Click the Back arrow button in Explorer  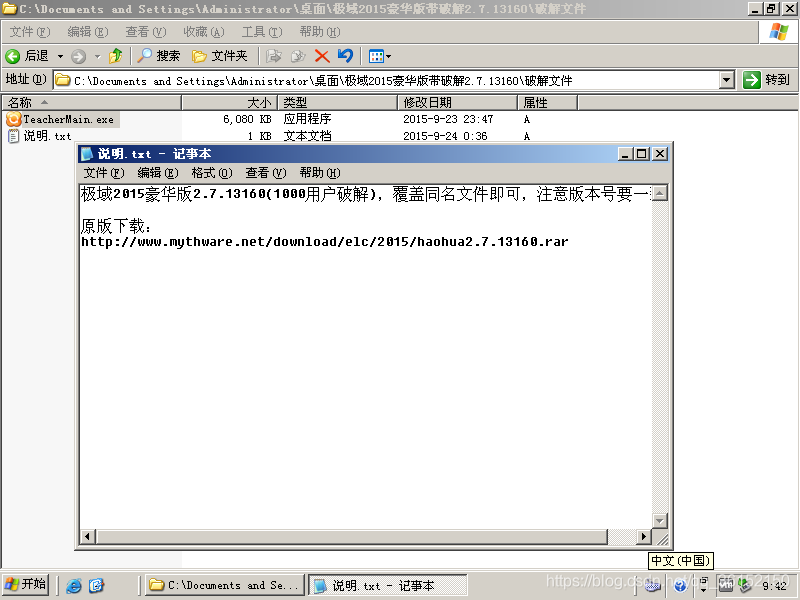(x=27, y=56)
